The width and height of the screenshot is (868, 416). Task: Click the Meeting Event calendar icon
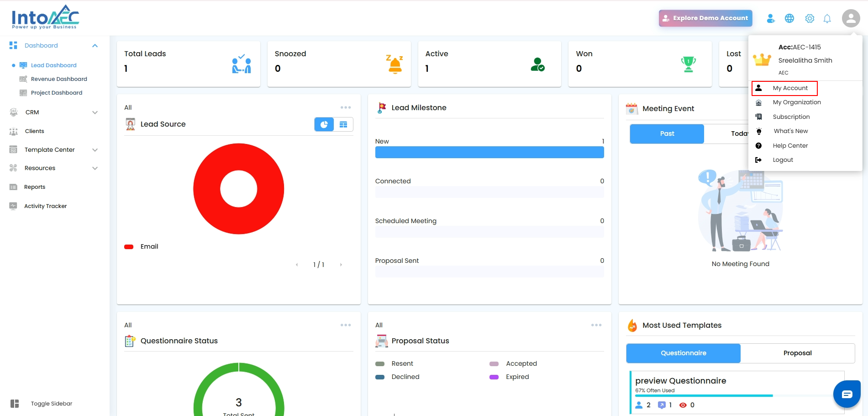[632, 108]
